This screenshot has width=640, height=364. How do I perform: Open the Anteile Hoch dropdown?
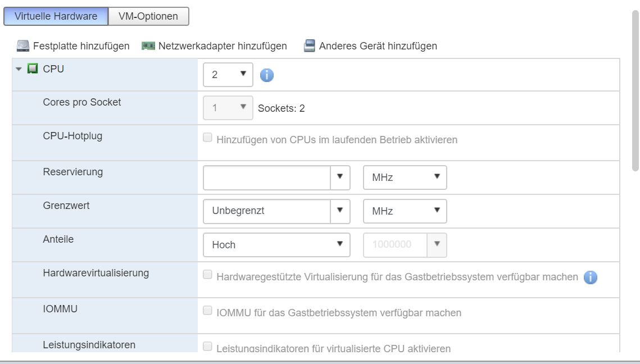pyautogui.click(x=276, y=245)
